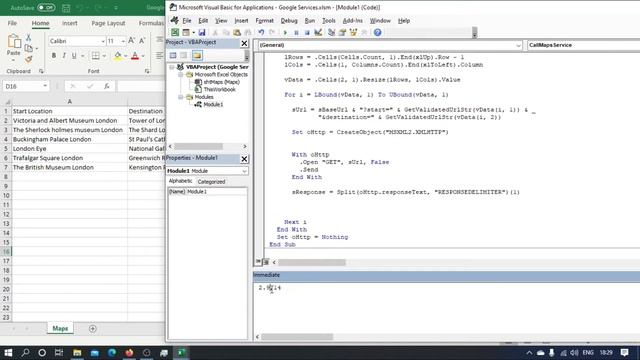
Task: Click Full Module View toggle below code
Action: [266, 262]
